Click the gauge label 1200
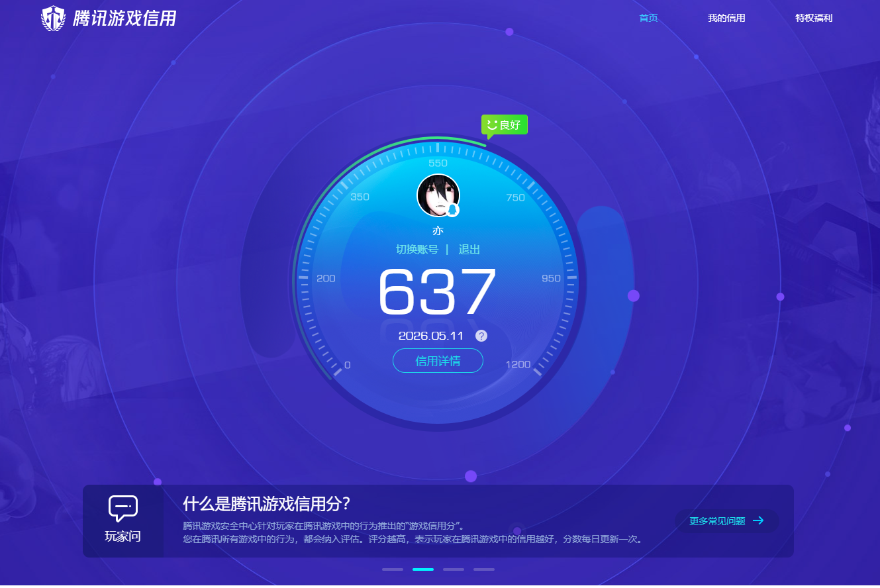Viewport: 880px width, 588px height. (x=518, y=365)
